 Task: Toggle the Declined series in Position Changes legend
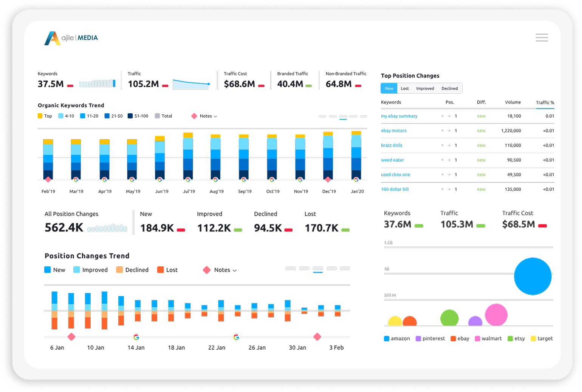119,270
